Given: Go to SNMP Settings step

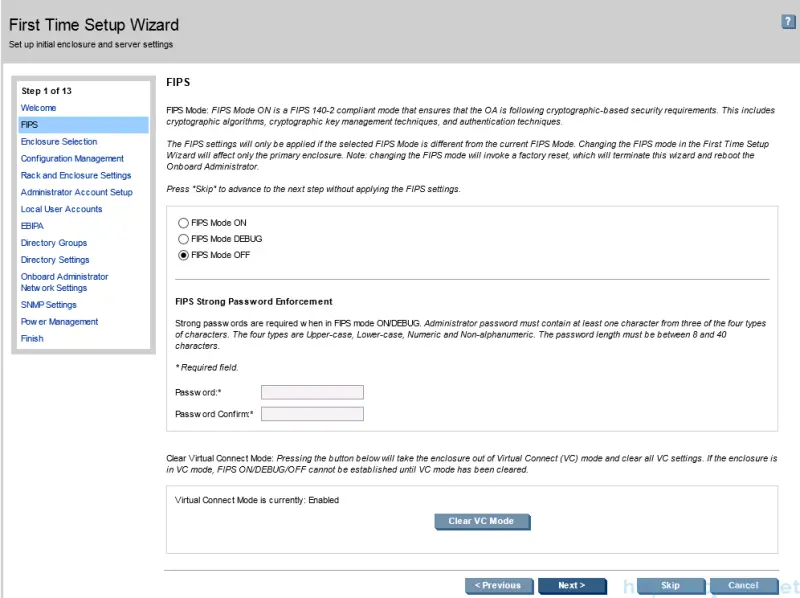Looking at the screenshot, I should click(49, 305).
